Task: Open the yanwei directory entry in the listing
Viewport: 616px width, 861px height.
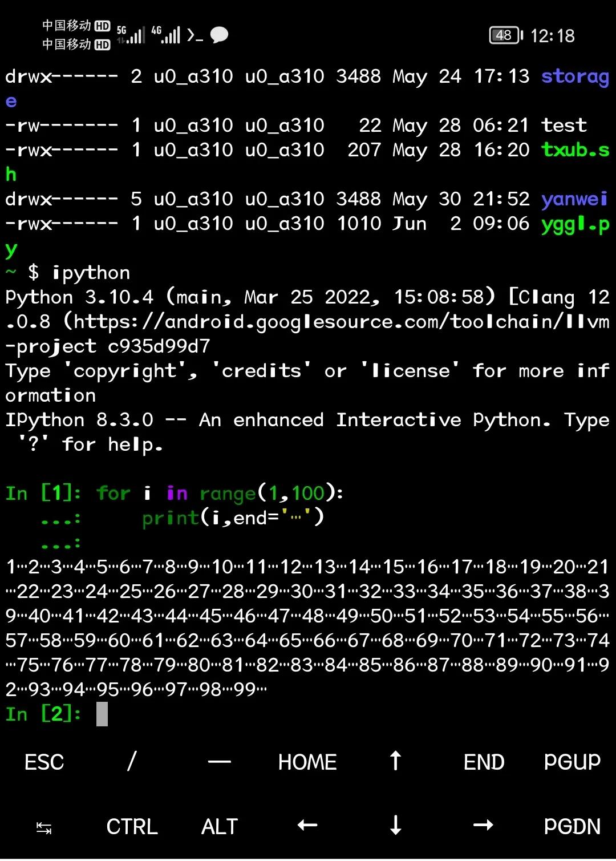Action: pyautogui.click(x=574, y=199)
